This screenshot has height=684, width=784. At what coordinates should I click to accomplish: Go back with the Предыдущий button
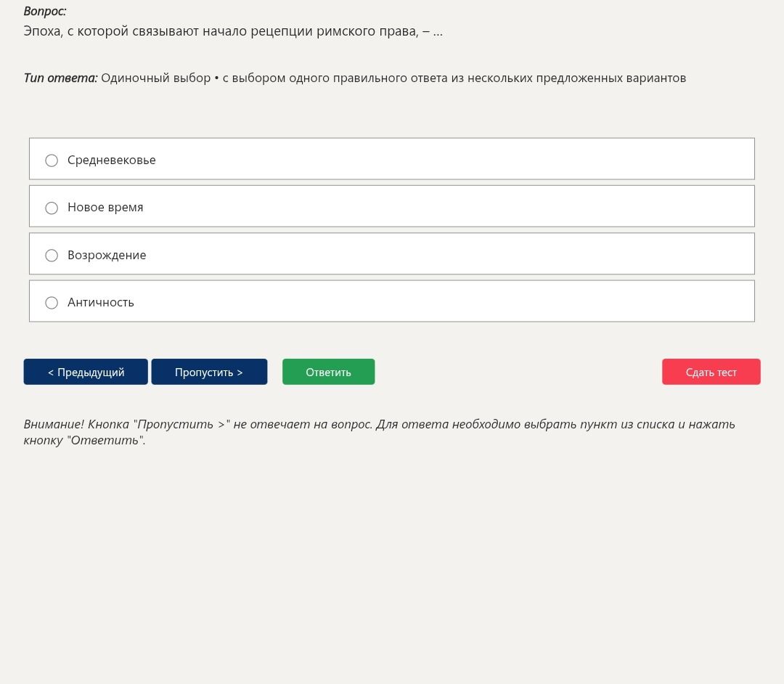[x=86, y=372]
